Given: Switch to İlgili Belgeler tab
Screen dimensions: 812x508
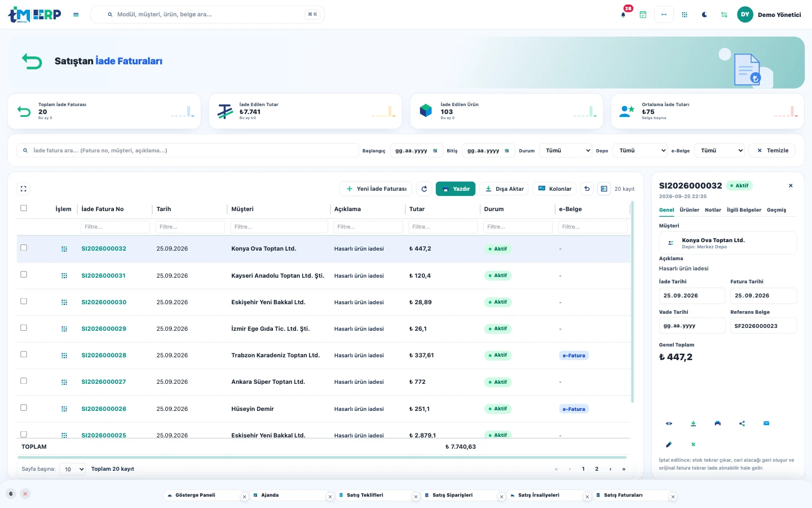Looking at the screenshot, I should click(744, 210).
